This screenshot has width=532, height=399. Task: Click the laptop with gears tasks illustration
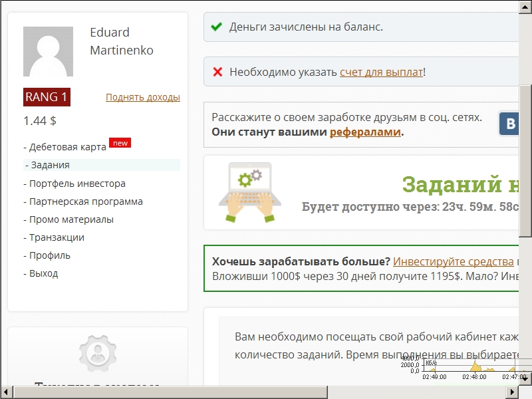pos(250,193)
